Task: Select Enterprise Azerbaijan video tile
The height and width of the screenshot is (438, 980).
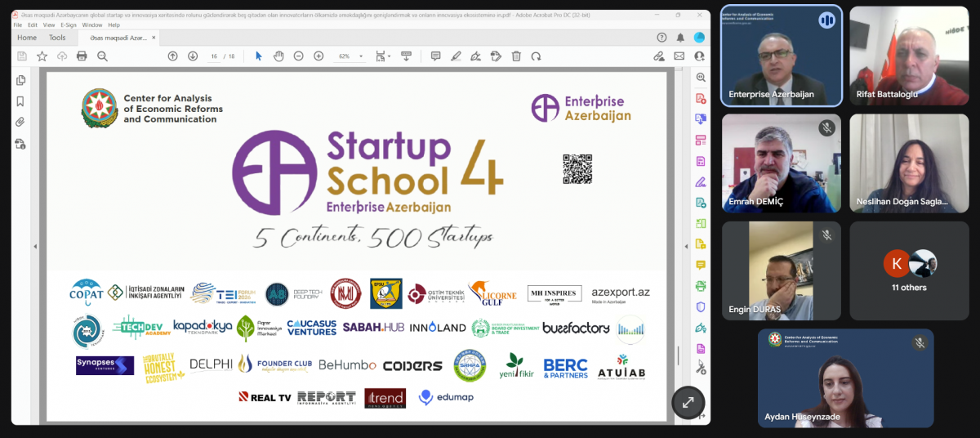Action: coord(780,56)
